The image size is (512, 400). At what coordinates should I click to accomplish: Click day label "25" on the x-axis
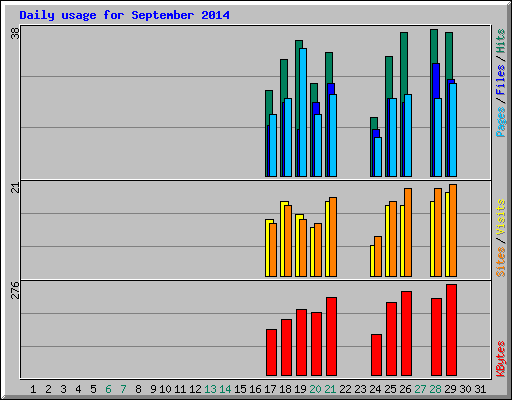tap(390, 389)
